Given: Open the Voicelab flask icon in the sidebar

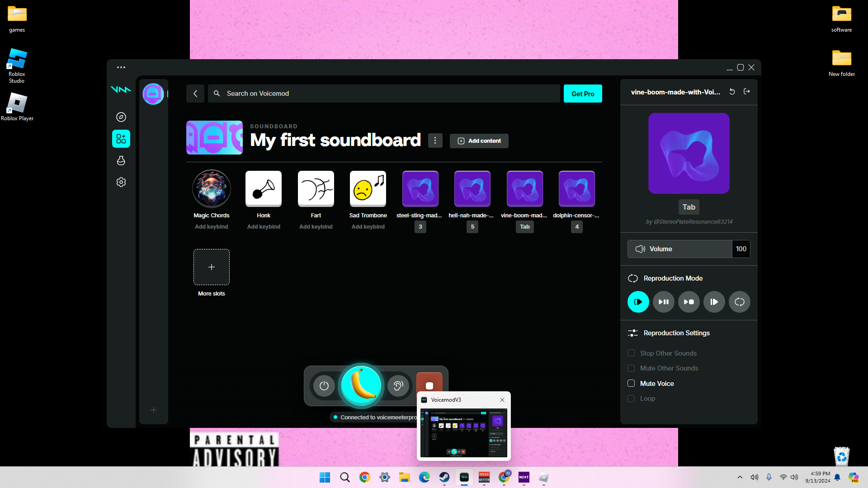Looking at the screenshot, I should [121, 160].
